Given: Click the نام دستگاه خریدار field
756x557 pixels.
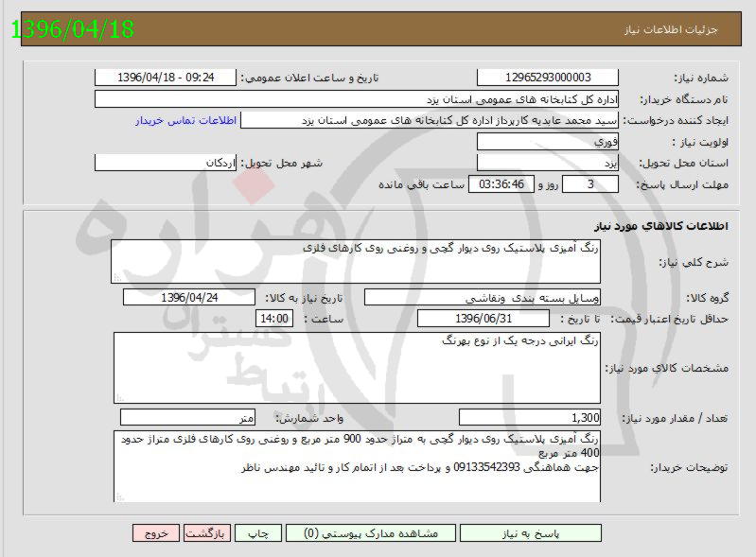Looking at the screenshot, I should tap(357, 99).
